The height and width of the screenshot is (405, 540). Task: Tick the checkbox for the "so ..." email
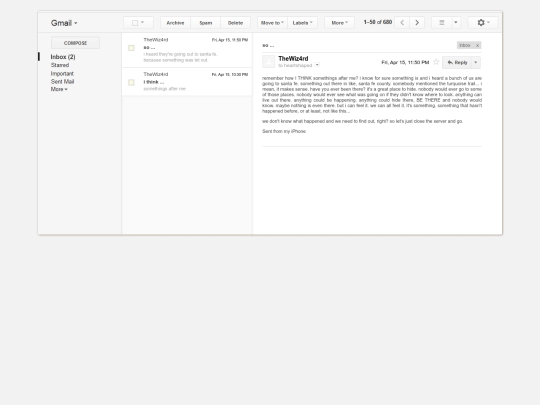131,48
